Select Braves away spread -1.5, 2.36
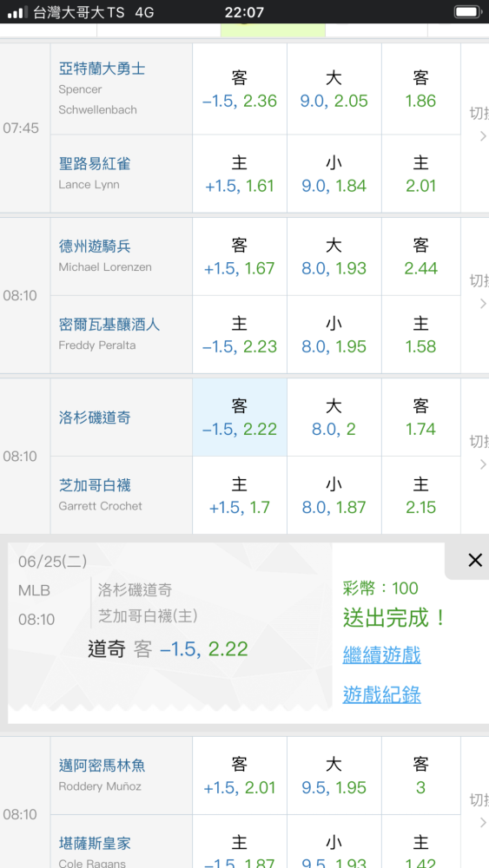The height and width of the screenshot is (868, 489). 239,89
